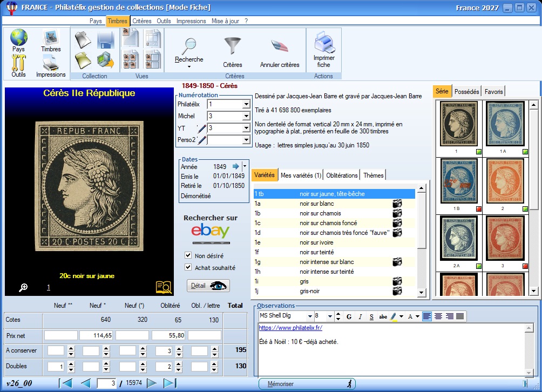
Task: Open the font size 8 dropdown
Action: pyautogui.click(x=330, y=316)
